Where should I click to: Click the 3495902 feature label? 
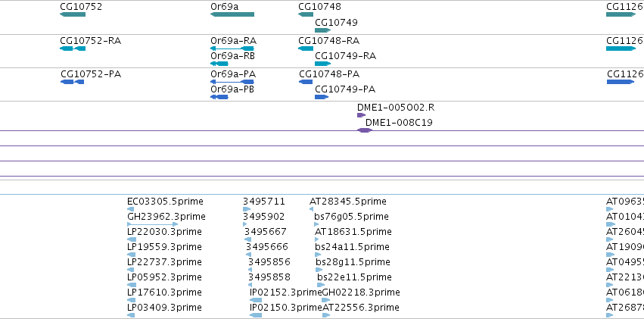pos(263,217)
